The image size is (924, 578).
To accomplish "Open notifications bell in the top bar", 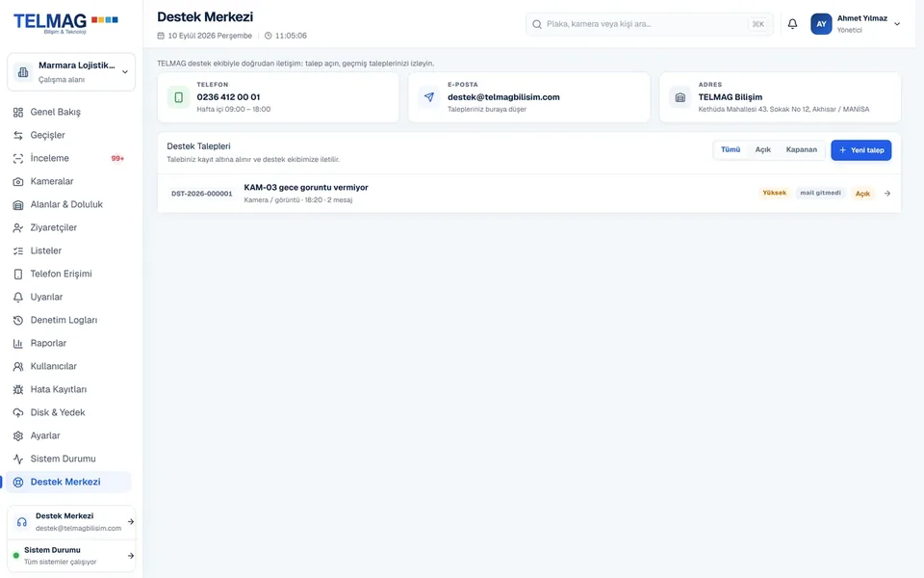I will click(x=792, y=23).
